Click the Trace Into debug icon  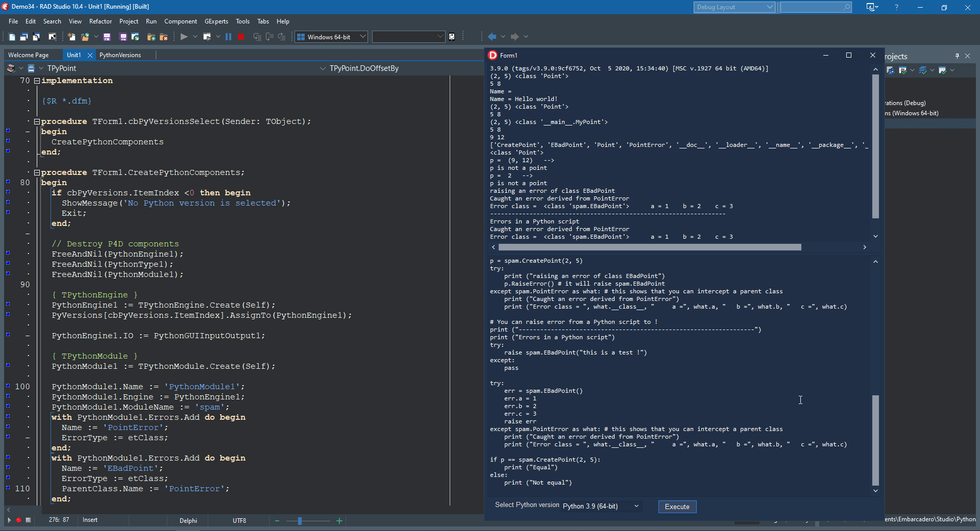pos(257,37)
